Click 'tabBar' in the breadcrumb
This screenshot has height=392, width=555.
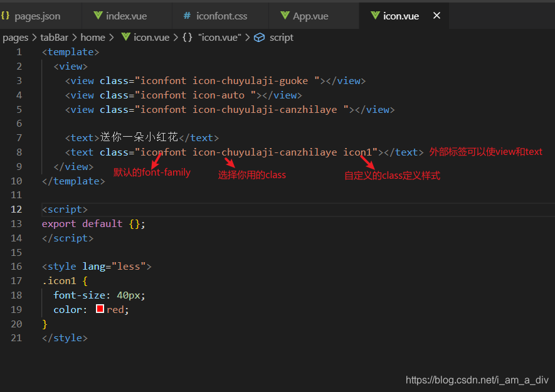coord(54,38)
